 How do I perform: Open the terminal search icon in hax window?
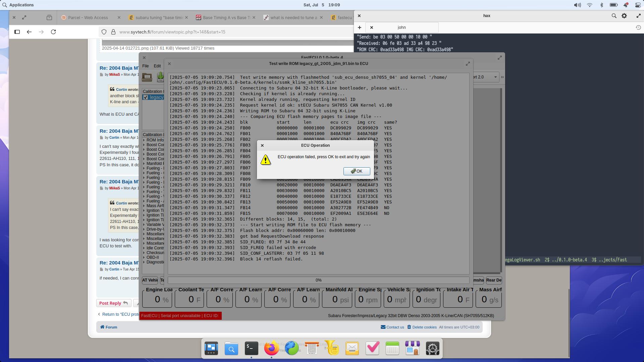(614, 16)
